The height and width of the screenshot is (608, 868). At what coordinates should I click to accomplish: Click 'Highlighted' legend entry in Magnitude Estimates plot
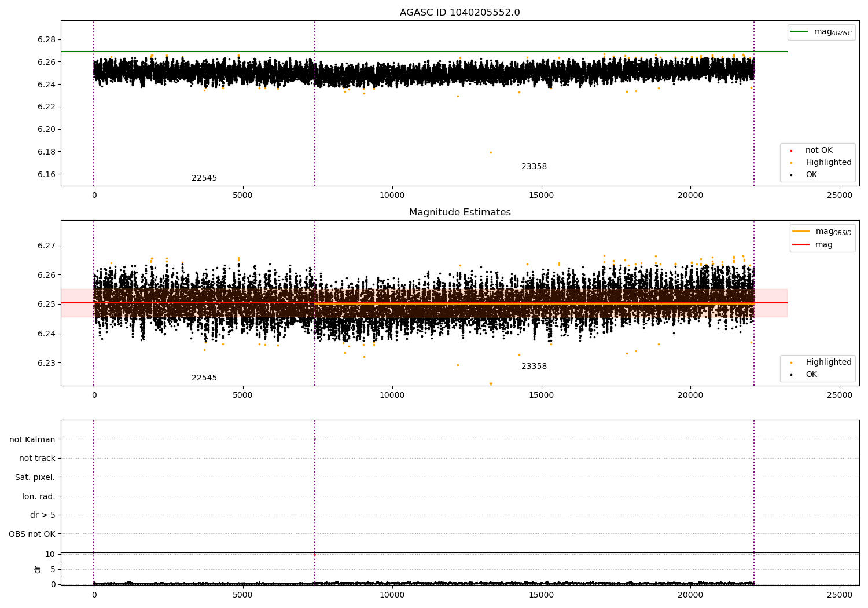point(821,362)
